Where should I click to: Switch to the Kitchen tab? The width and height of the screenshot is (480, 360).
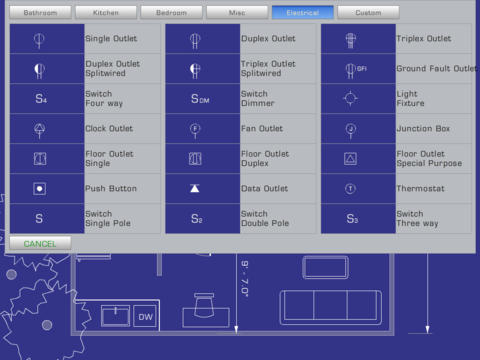(106, 12)
